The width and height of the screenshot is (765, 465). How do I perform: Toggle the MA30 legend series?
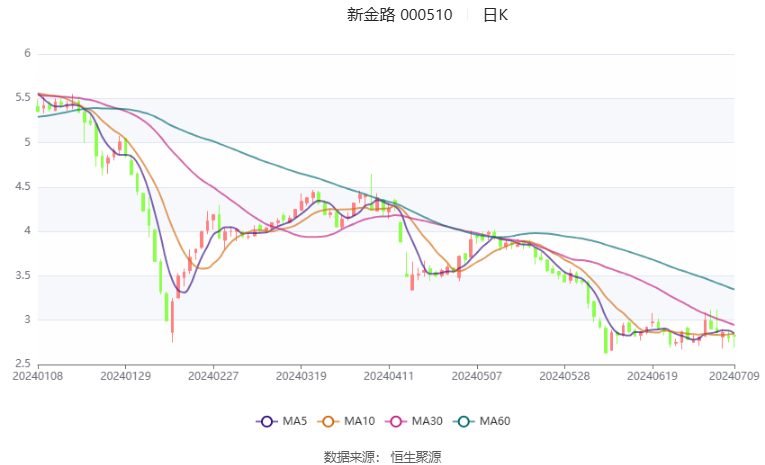pyautogui.click(x=414, y=421)
